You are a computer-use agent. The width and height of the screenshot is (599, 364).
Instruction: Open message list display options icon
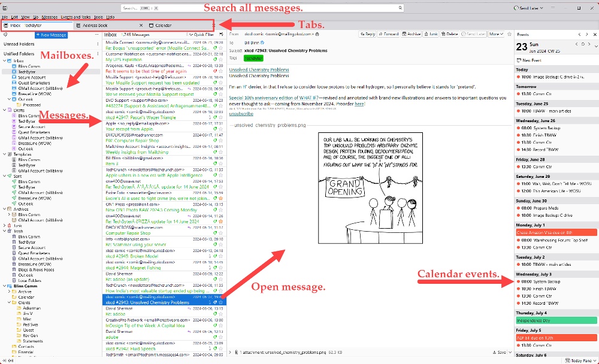click(x=221, y=34)
